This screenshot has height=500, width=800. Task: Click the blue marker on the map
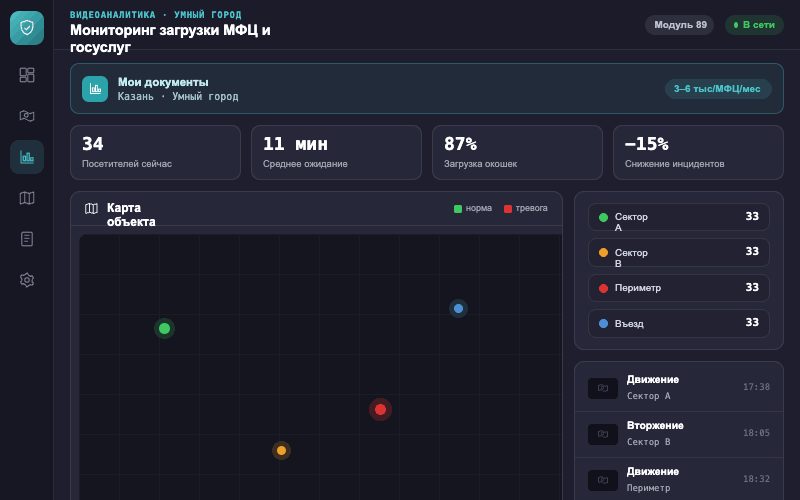pyautogui.click(x=458, y=308)
